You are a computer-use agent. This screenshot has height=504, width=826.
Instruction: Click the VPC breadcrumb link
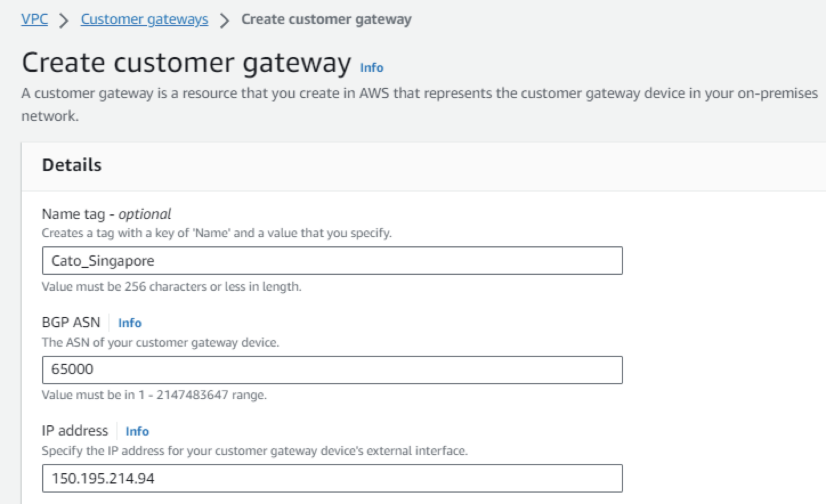pyautogui.click(x=34, y=19)
